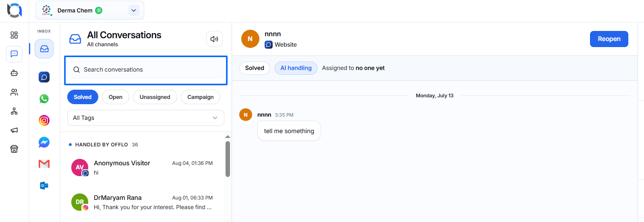
Task: Click the Aug 04, 01:36 PM timestamp
Action: (193, 163)
